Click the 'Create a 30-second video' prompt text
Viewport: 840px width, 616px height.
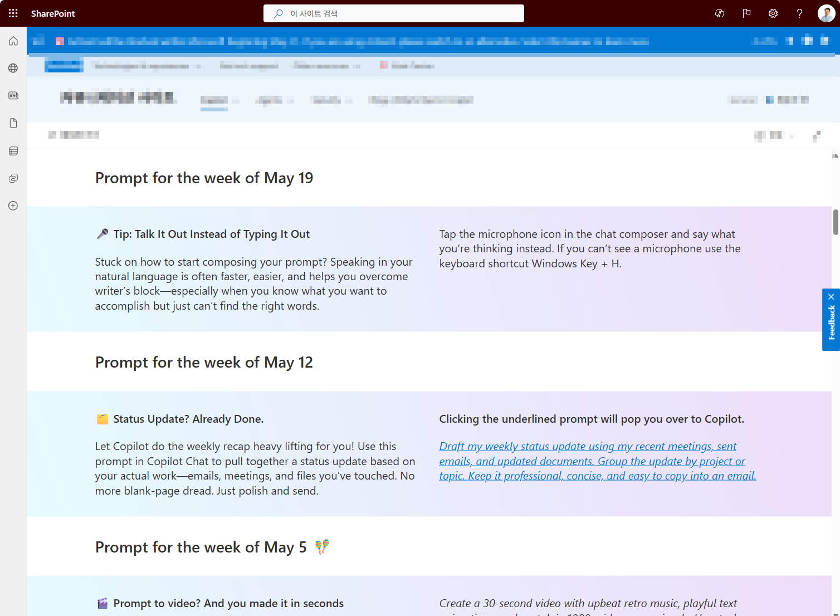[x=588, y=607]
